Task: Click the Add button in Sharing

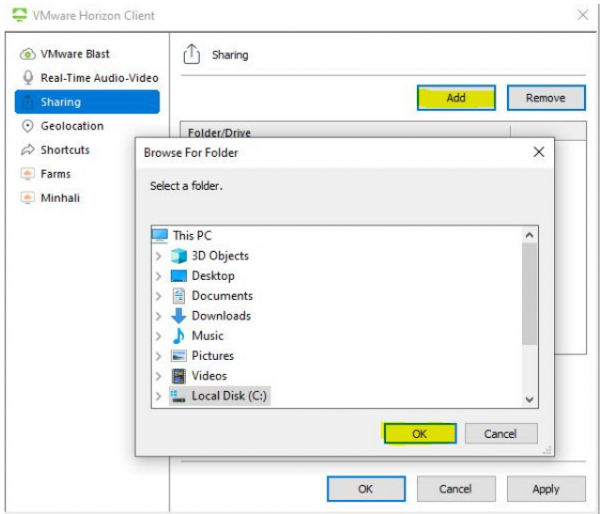Action: coord(456,98)
